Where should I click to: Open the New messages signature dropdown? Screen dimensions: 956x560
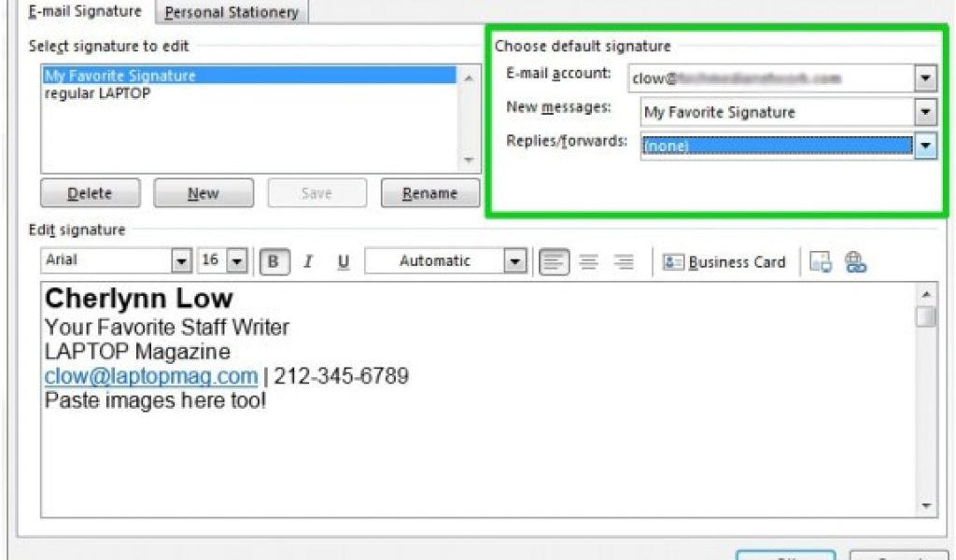pos(927,112)
